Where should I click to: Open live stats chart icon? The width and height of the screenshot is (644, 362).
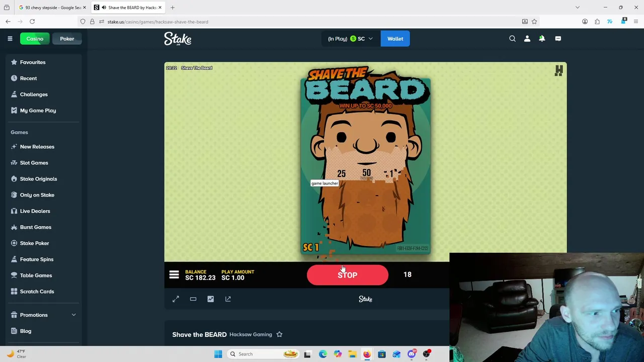pos(210,299)
